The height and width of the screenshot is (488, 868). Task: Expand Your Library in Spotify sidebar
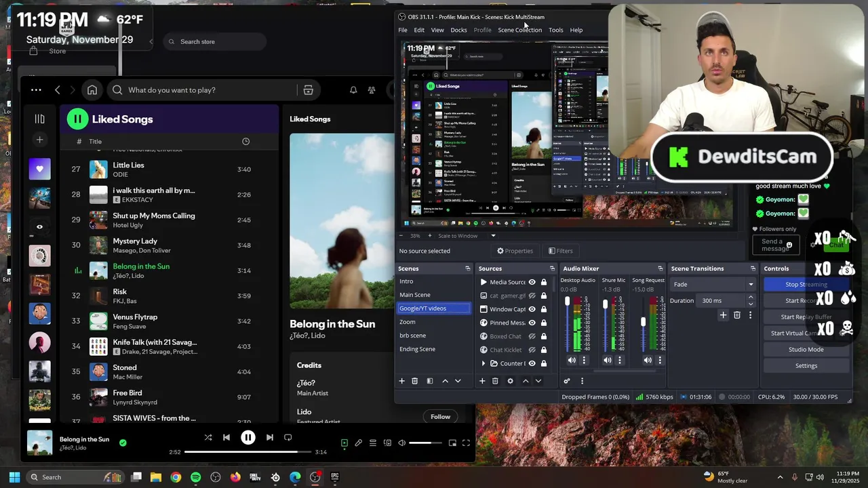[39, 119]
